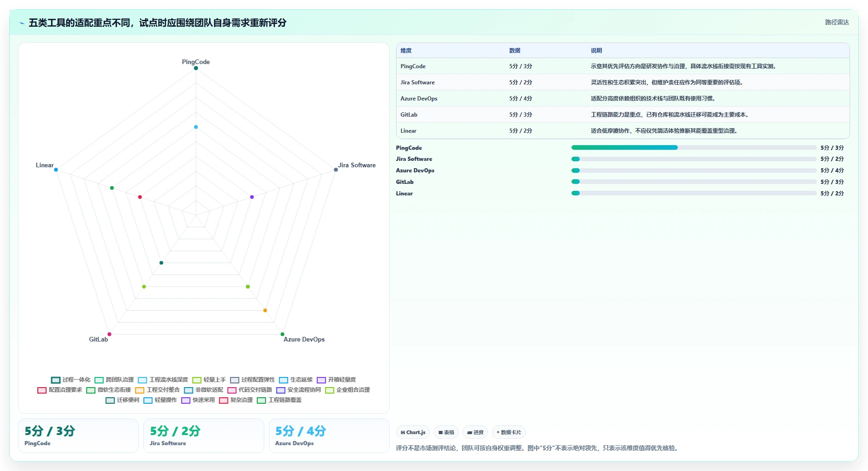
Task: Click the 进度 tag chip
Action: pos(475,432)
